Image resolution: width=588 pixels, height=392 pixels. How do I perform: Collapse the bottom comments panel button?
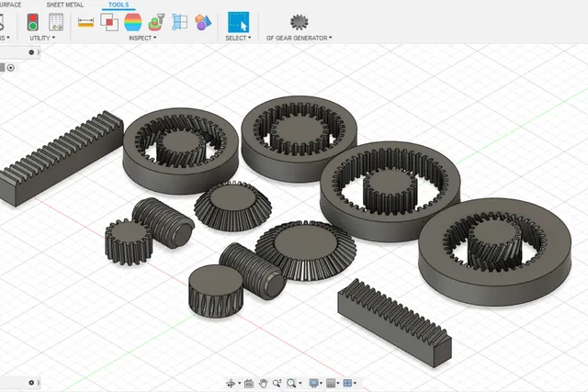31,383
